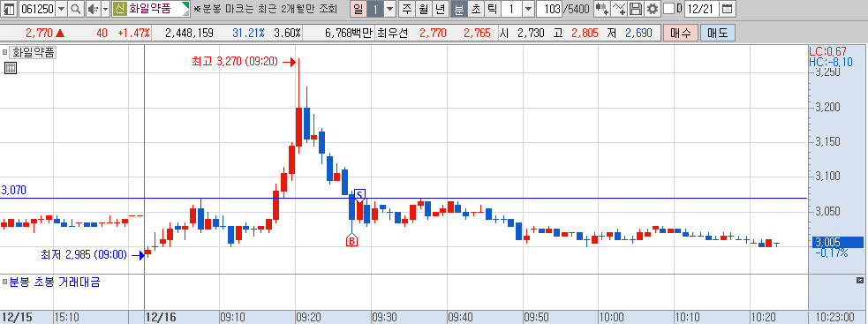Open chart settings gear icon
This screenshot has height=324, width=868.
point(653,9)
